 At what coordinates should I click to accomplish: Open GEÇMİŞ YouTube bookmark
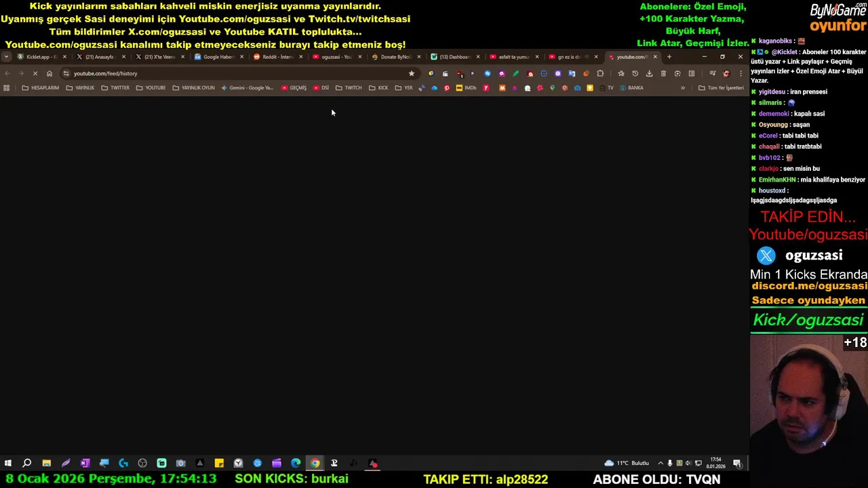pos(294,87)
